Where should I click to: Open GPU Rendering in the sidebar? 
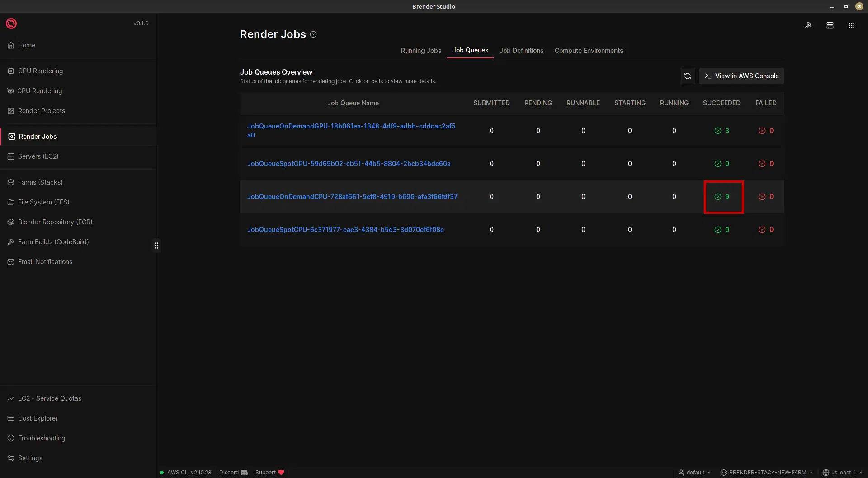[x=40, y=91]
